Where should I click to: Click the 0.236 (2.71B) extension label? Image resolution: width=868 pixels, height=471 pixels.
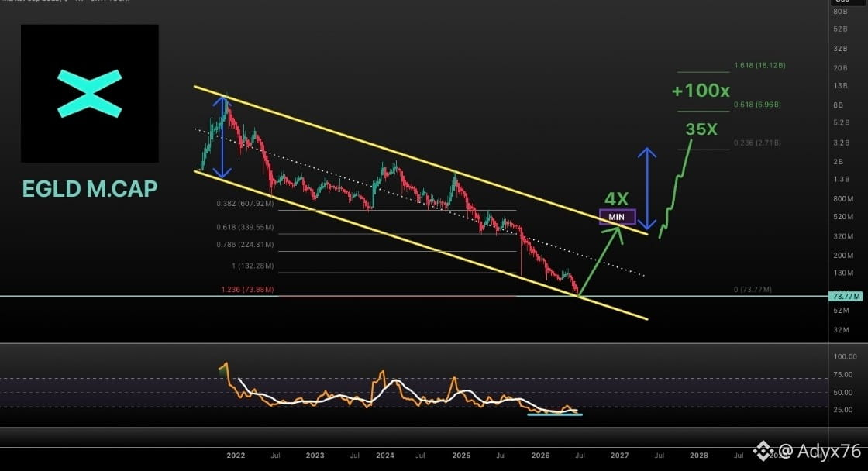point(757,143)
